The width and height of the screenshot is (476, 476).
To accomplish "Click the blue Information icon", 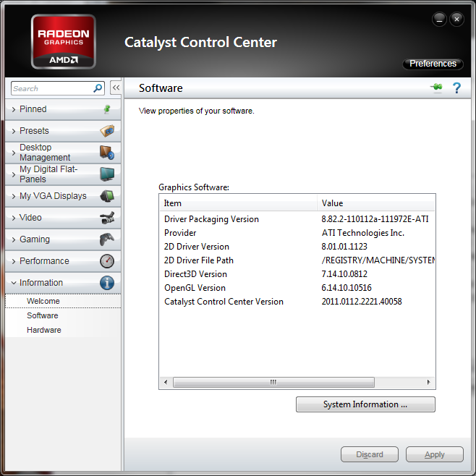I will coord(107,283).
